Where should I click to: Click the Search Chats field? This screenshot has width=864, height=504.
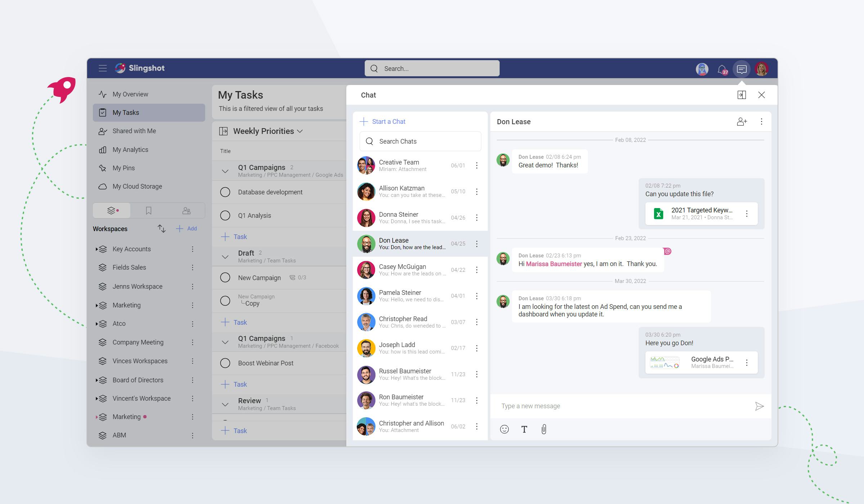420,141
